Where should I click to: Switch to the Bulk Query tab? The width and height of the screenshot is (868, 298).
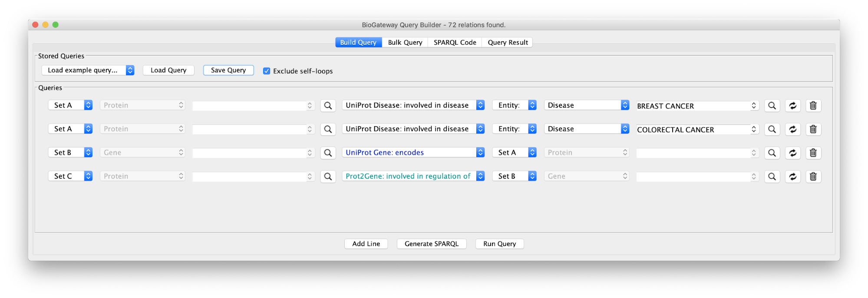pyautogui.click(x=405, y=43)
